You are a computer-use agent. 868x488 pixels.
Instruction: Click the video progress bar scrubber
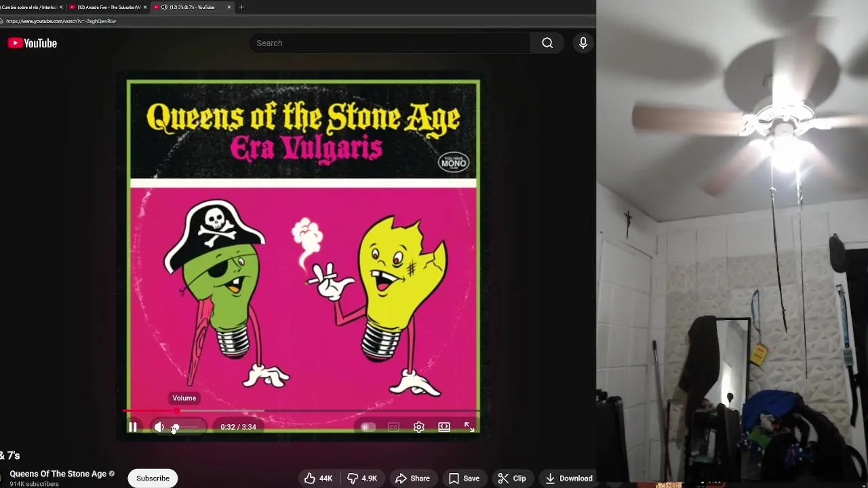177,411
